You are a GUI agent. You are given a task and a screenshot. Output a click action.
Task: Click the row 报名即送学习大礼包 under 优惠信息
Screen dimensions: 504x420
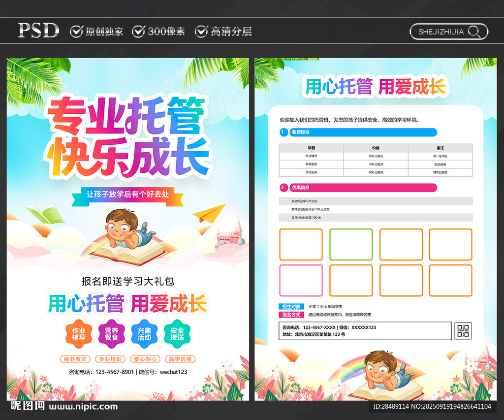pyautogui.click(x=376, y=201)
